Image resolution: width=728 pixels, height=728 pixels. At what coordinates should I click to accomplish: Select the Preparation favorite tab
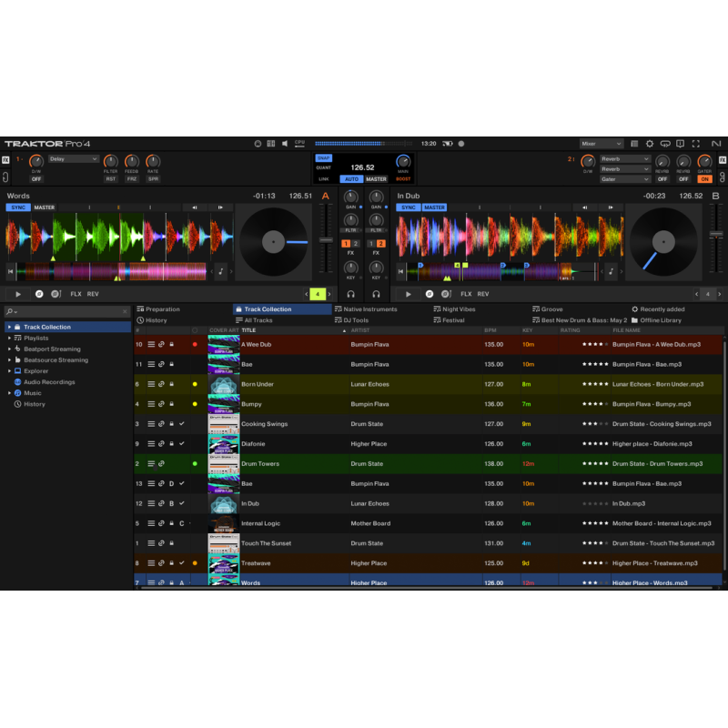(158, 309)
